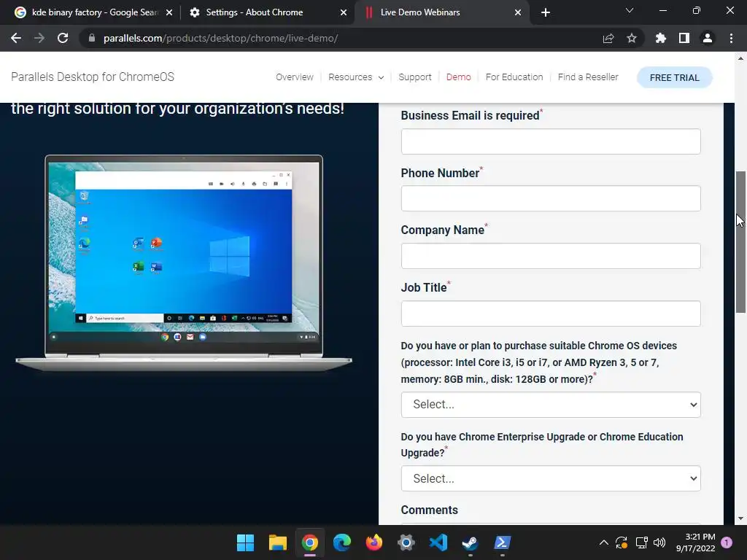Click the page vertical scrollbar thumb
Viewport: 747px width, 560px height.
pos(740,242)
